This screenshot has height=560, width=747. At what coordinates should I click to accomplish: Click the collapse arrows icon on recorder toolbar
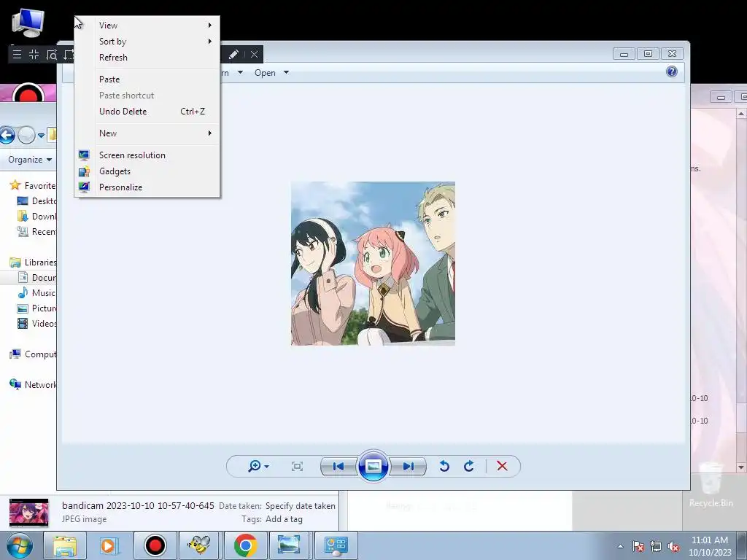[34, 54]
